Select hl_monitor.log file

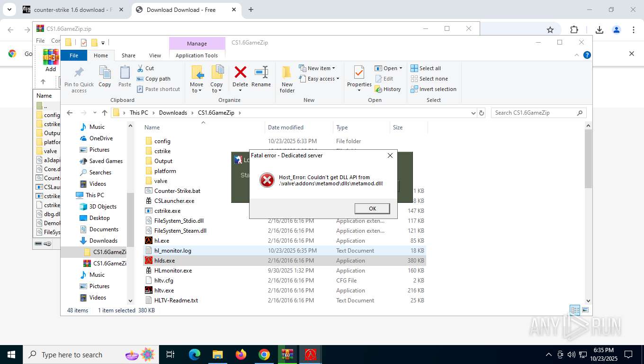[x=284, y=251]
